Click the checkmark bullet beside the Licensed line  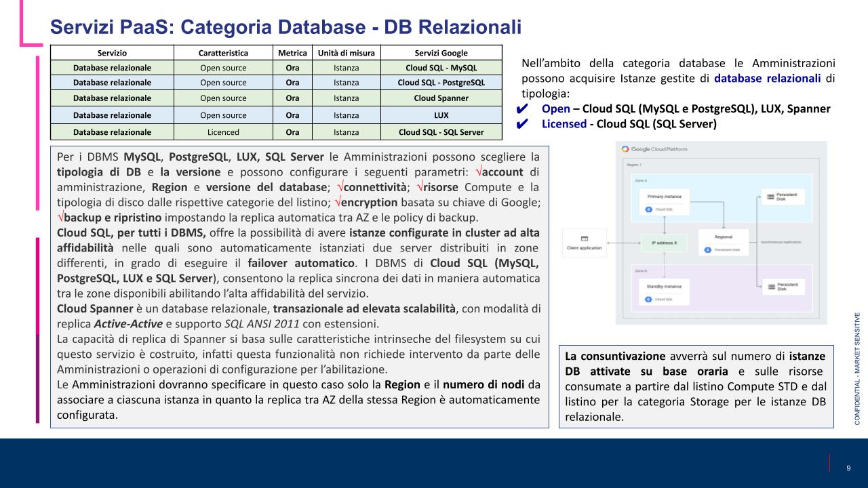point(522,124)
